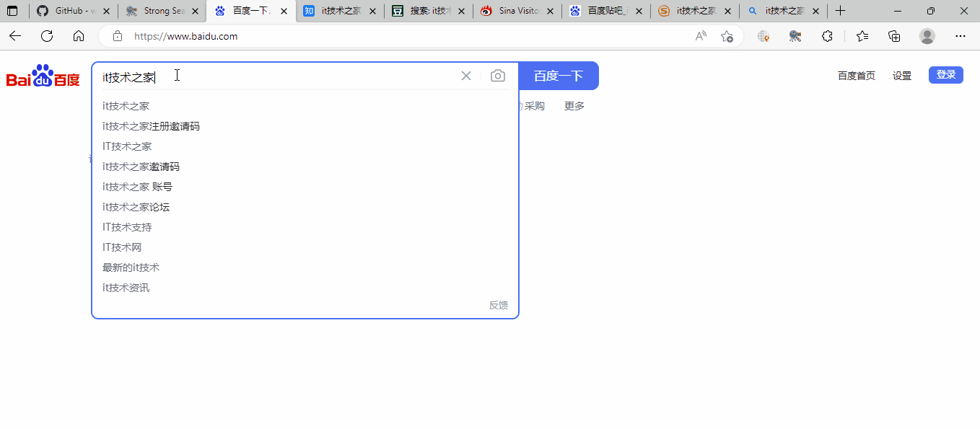Add this page to favorites
This screenshot has width=980, height=429.
point(727,36)
